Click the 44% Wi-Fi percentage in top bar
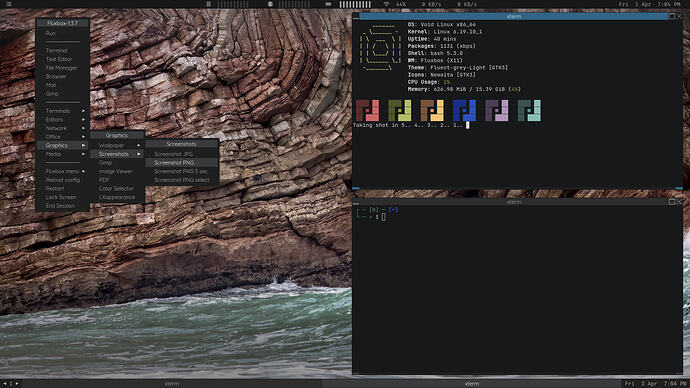The height and width of the screenshot is (388, 690). 400,4
